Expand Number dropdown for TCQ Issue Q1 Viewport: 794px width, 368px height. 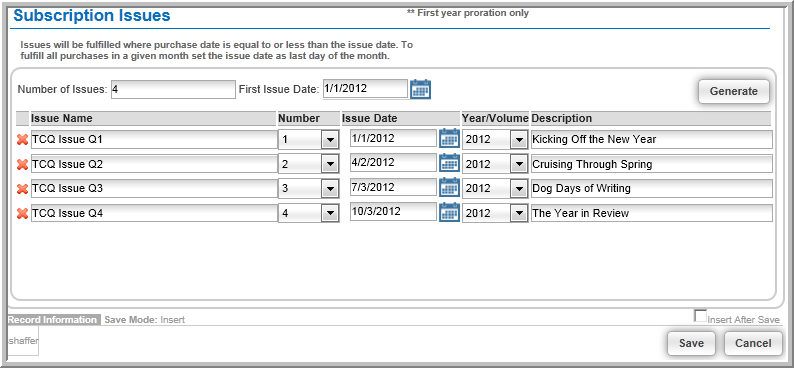coord(330,140)
